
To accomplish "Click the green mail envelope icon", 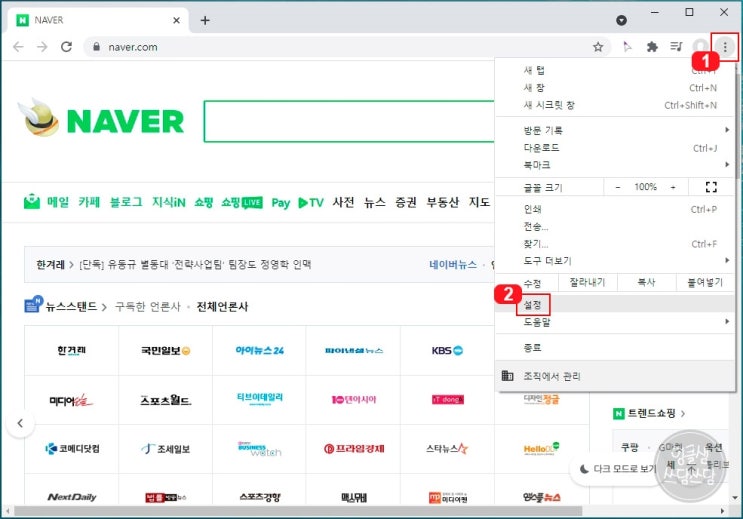I will coord(32,201).
